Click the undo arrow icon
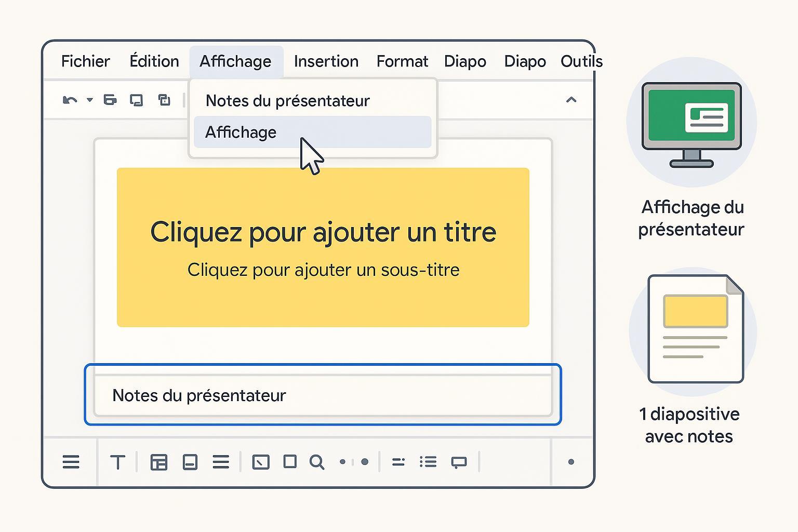The image size is (798, 532). pyautogui.click(x=70, y=100)
